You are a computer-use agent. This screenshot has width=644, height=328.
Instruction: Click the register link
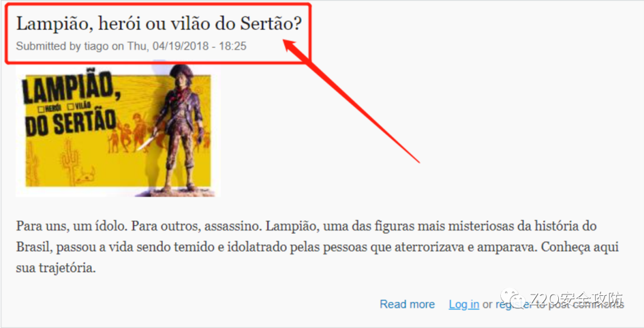point(513,305)
